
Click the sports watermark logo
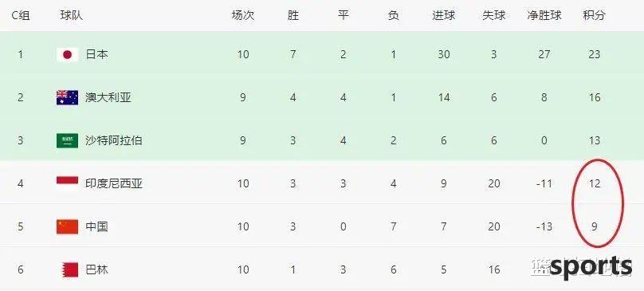pyautogui.click(x=582, y=266)
